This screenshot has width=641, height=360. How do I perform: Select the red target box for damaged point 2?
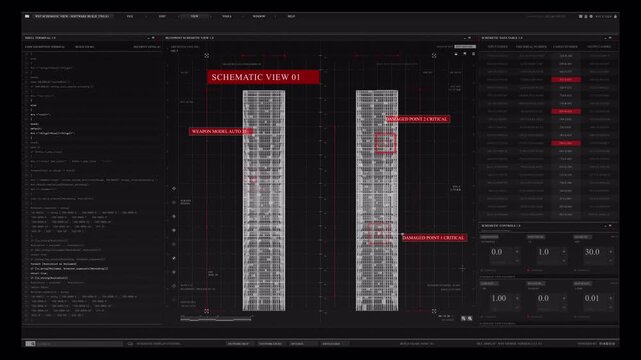[385, 143]
